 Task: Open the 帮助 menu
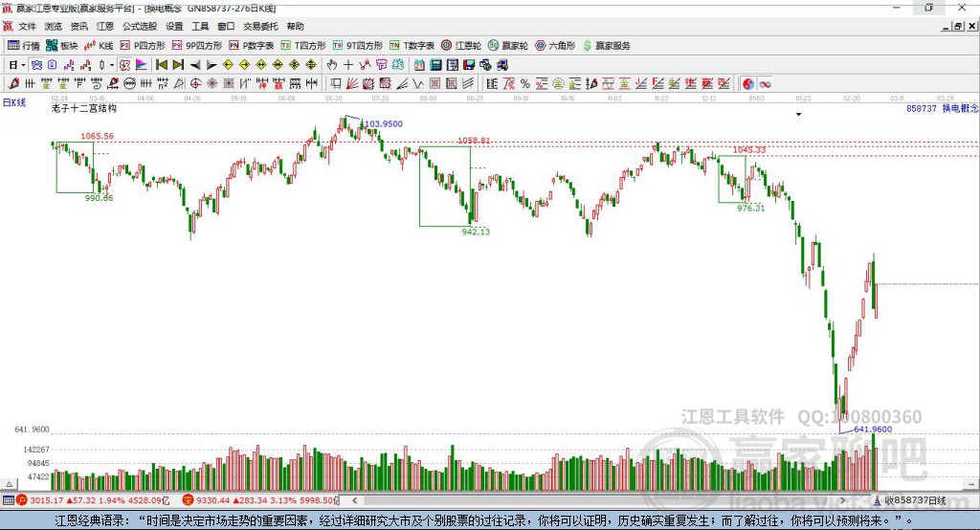tap(295, 26)
